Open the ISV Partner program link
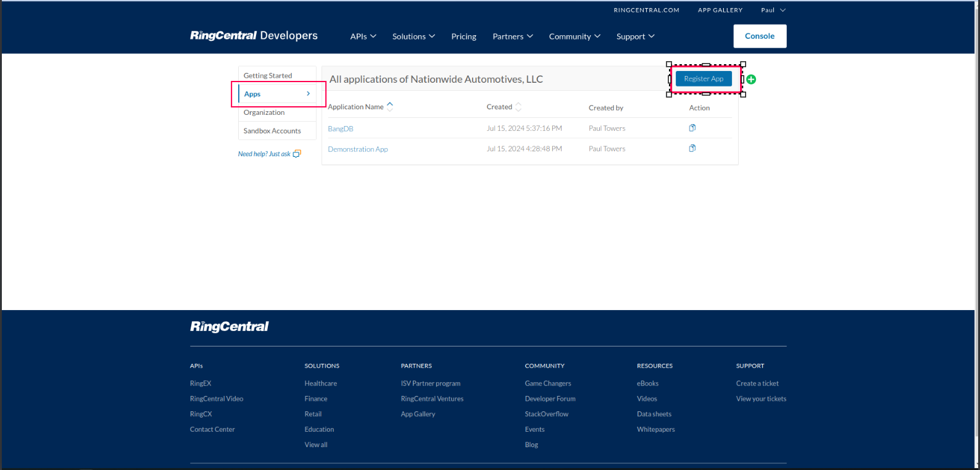This screenshot has height=470, width=980. (x=430, y=384)
